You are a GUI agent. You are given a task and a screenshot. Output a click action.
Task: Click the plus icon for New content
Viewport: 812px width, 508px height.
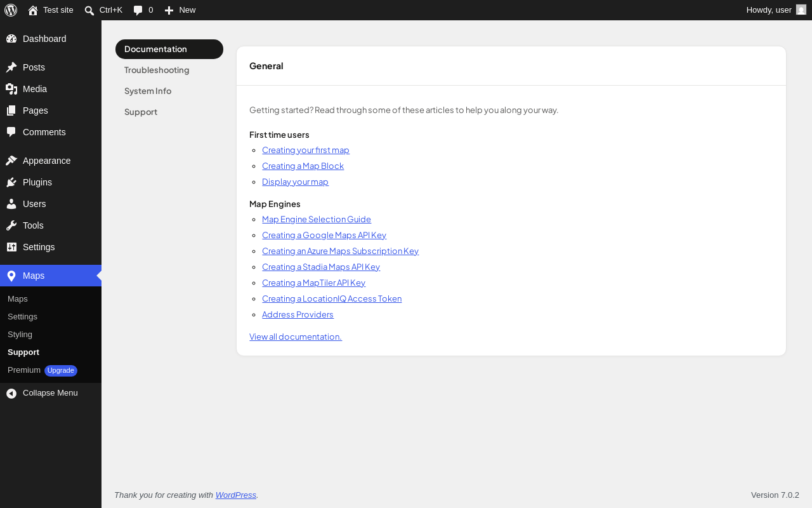pyautogui.click(x=169, y=10)
